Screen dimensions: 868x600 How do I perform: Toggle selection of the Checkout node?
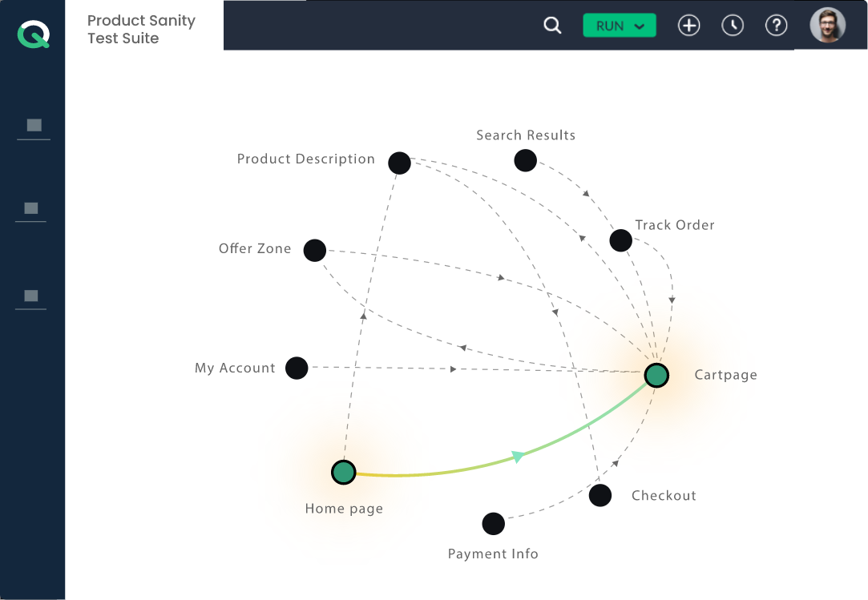pos(600,495)
